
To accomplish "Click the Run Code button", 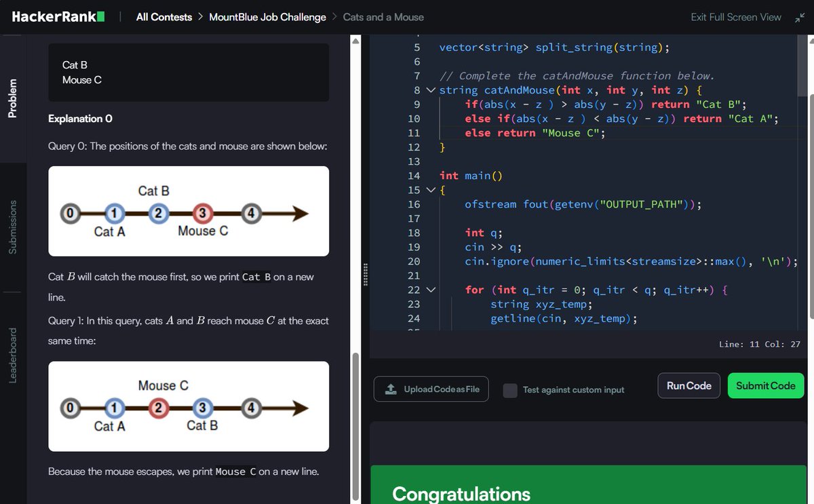I will (689, 385).
